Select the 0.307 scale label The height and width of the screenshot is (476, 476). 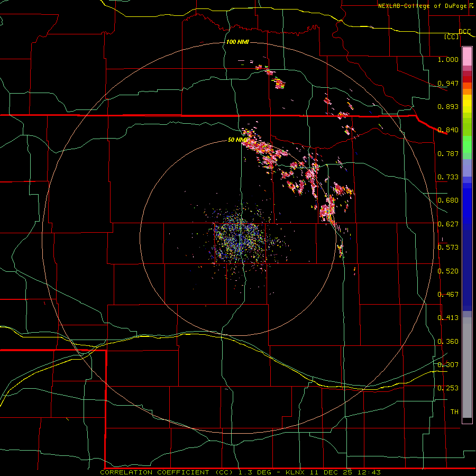click(448, 365)
